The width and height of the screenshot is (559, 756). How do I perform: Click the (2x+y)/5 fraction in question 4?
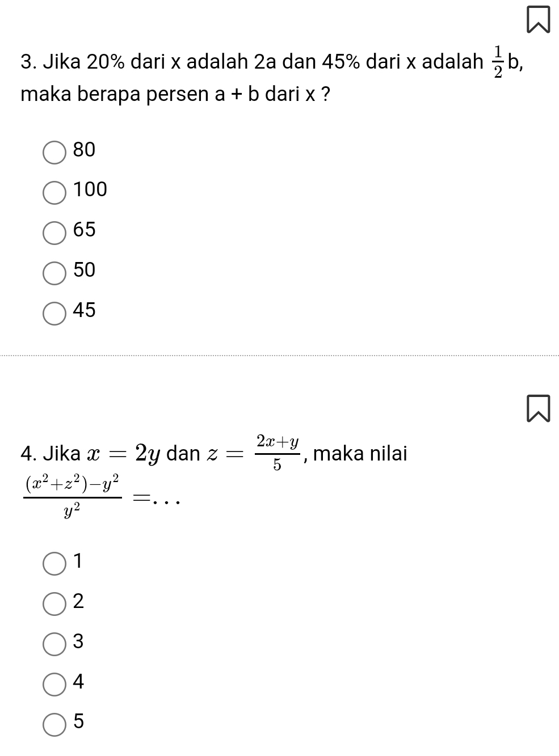(x=278, y=452)
